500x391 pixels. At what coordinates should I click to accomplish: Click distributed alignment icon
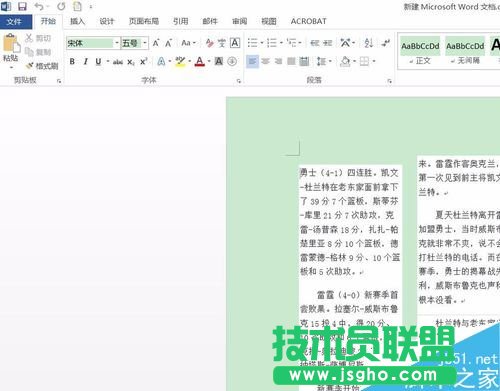coord(304,61)
